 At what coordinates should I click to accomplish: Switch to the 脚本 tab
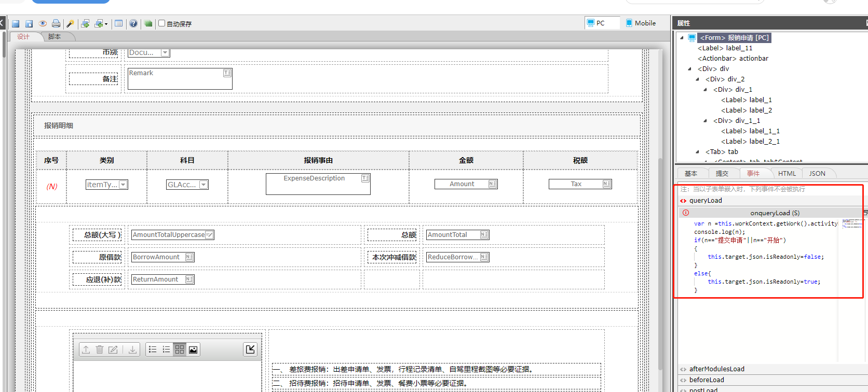[x=55, y=37]
